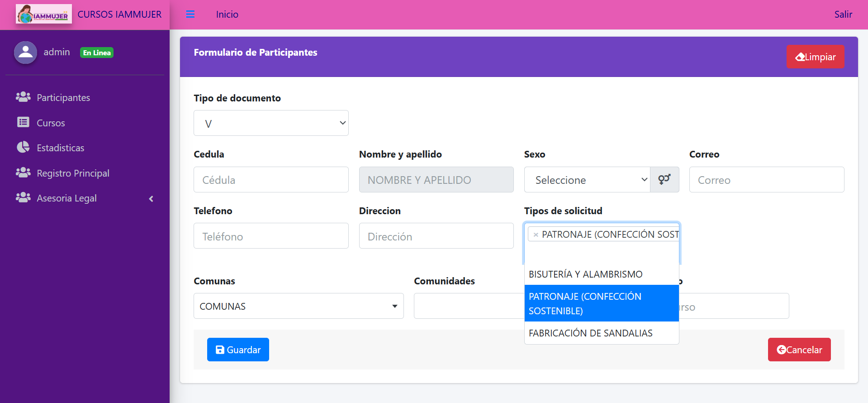
Task: Click into the Cédula input field
Action: coord(271,180)
